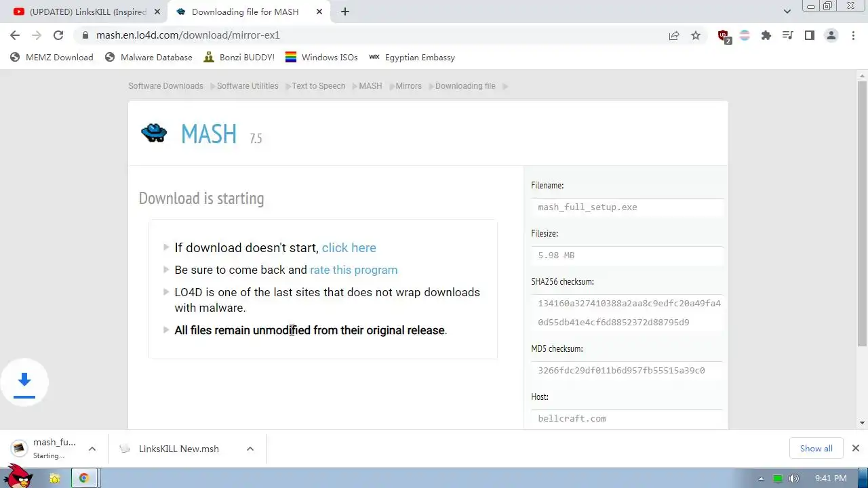Open the Windows ISOs bookmark
Image resolution: width=868 pixels, height=488 pixels.
click(x=321, y=58)
